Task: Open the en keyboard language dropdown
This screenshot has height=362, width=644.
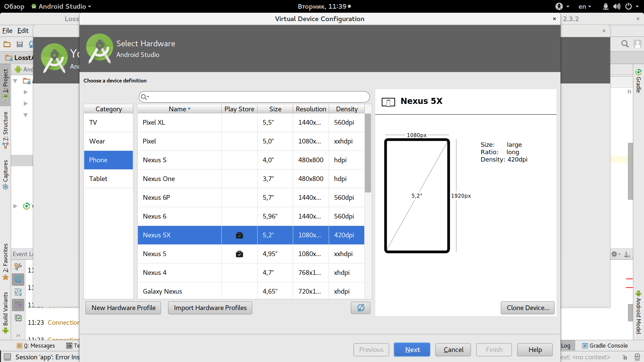Action: point(585,6)
